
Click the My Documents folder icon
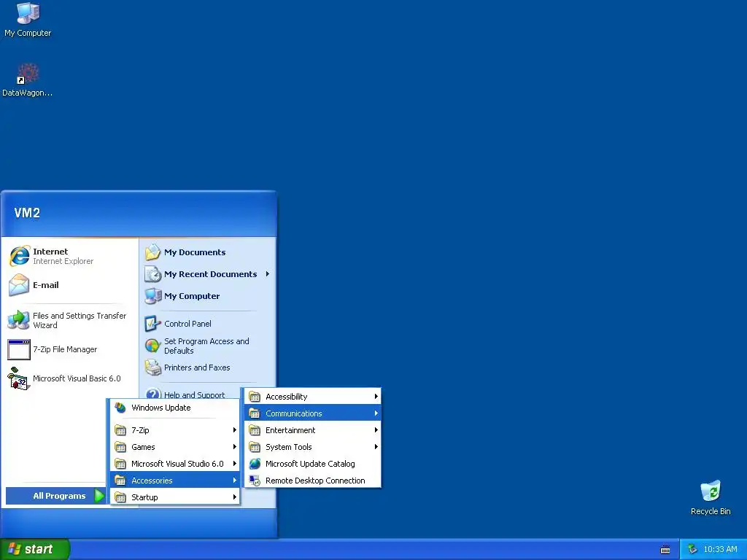coord(153,252)
